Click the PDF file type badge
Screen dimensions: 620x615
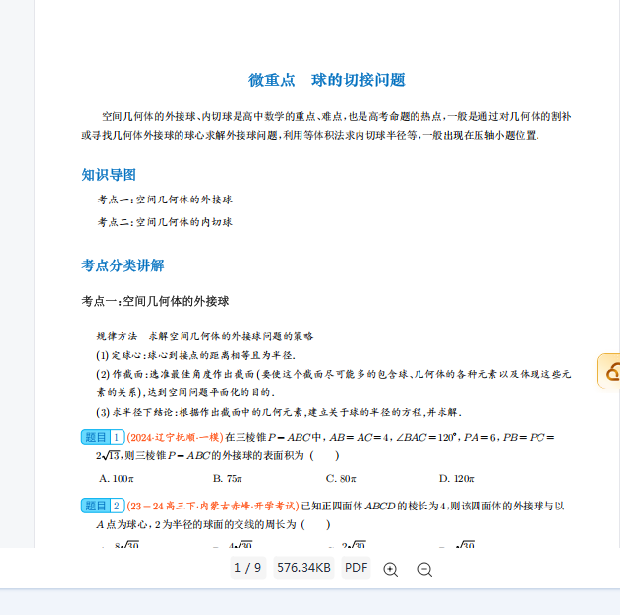(x=356, y=568)
